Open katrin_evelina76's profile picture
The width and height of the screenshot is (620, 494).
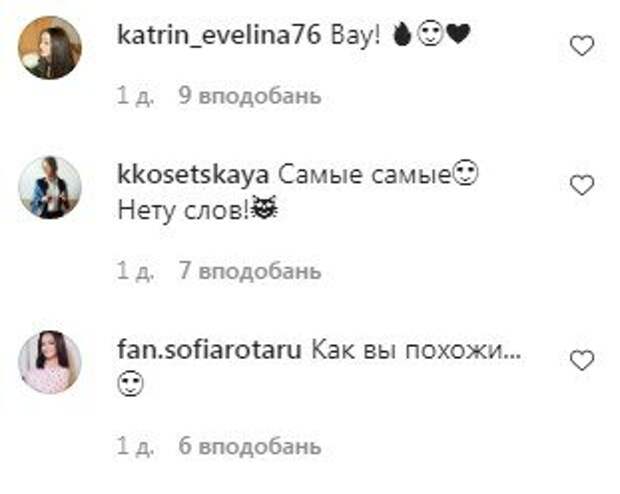click(x=50, y=47)
